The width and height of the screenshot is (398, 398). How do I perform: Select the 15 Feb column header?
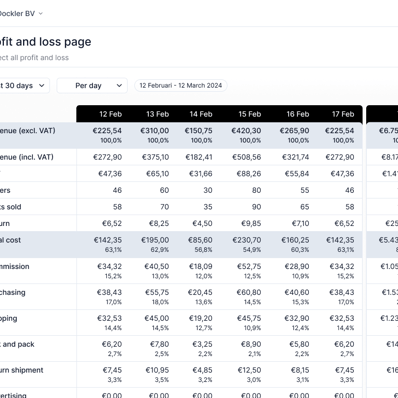pos(250,114)
